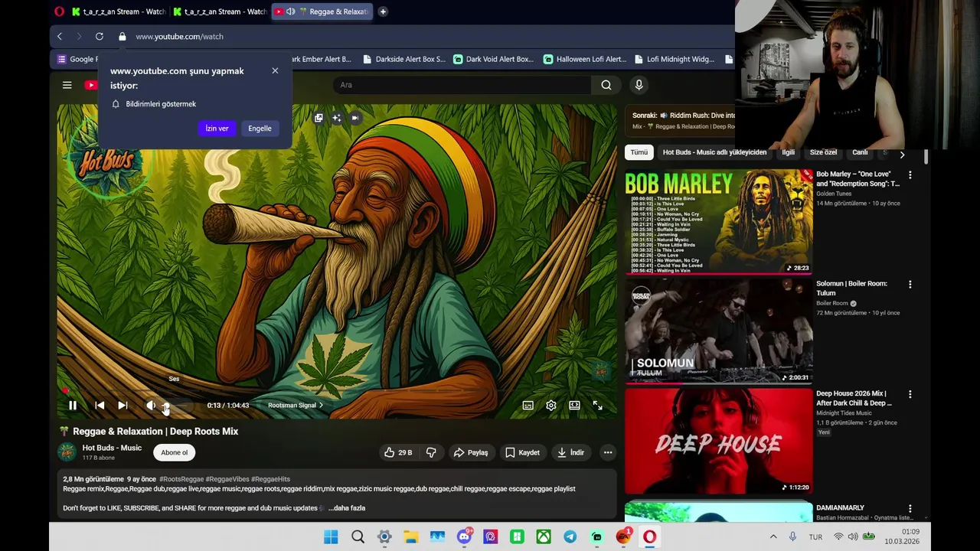The width and height of the screenshot is (980, 551).
Task: Skip to the next video in player
Action: pyautogui.click(x=122, y=406)
